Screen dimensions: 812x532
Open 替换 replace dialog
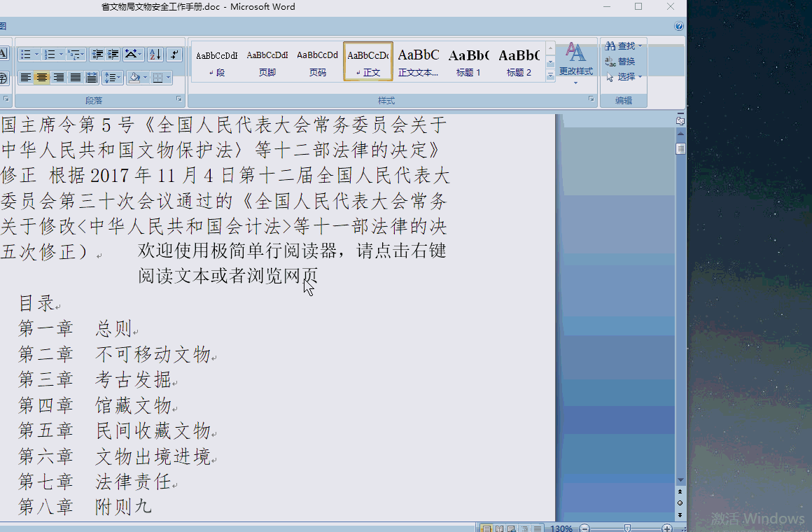coord(620,62)
